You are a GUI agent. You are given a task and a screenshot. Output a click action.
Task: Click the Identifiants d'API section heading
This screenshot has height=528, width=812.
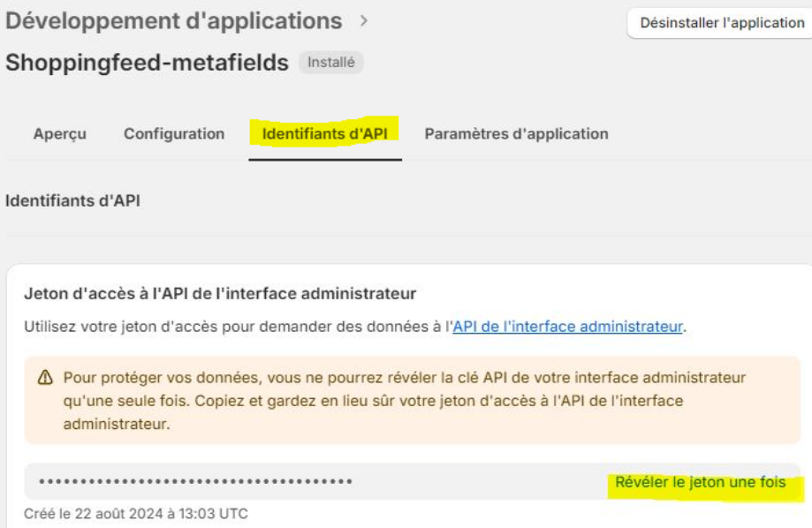coord(73,200)
